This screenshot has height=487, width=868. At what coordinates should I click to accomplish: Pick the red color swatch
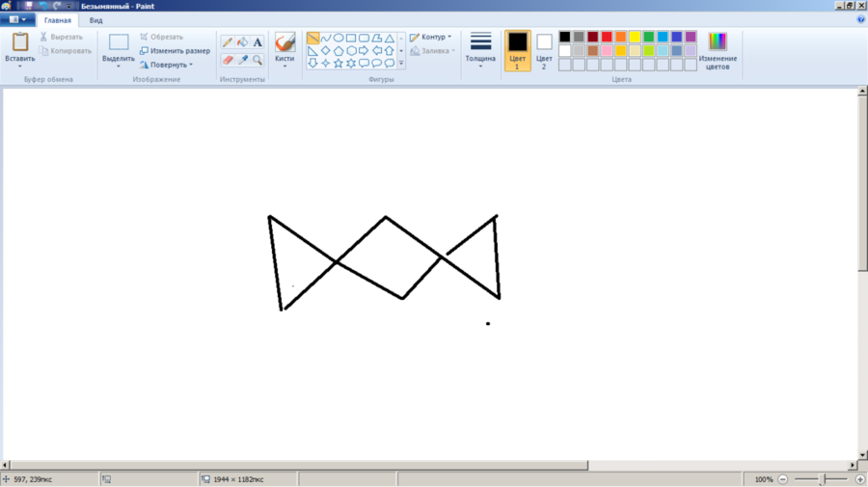[608, 37]
